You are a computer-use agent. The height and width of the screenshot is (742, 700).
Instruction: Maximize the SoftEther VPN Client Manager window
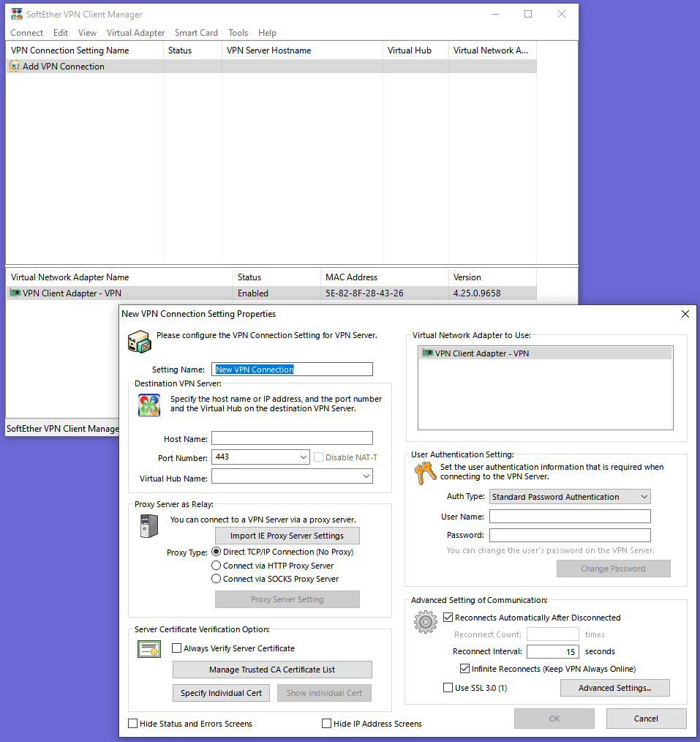[528, 14]
